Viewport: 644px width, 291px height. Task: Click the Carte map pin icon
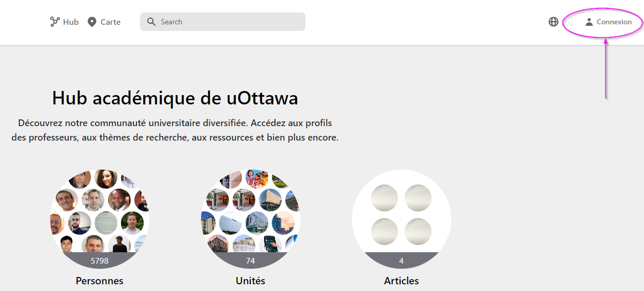coord(92,22)
